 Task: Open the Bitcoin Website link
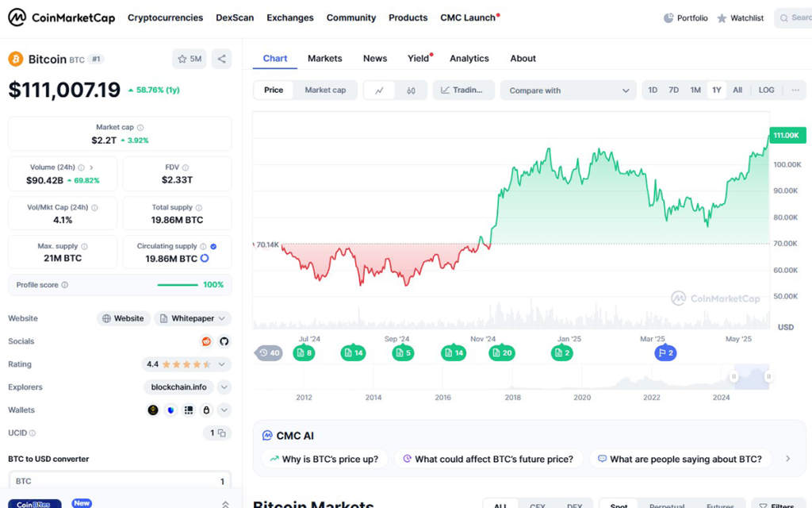[123, 318]
